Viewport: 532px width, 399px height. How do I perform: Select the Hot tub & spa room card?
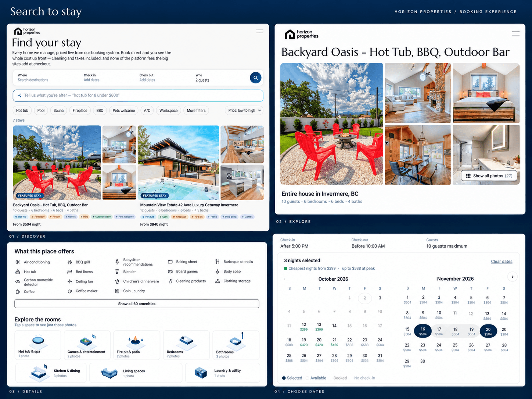pos(38,345)
